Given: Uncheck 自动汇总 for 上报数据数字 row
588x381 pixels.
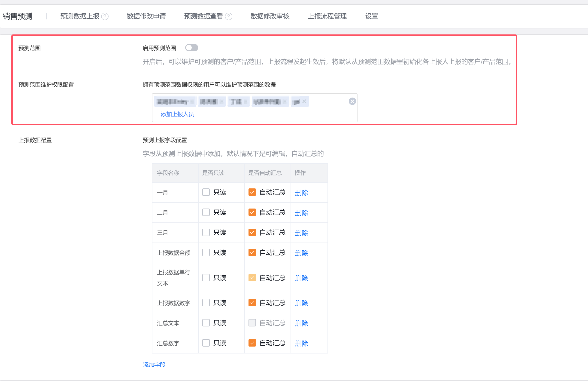Looking at the screenshot, I should (252, 303).
